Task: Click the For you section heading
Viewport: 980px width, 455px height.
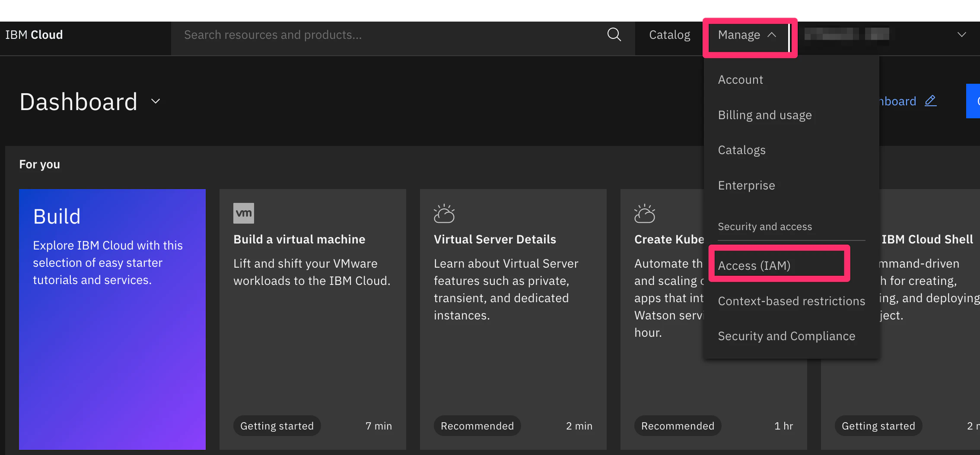Action: tap(40, 164)
